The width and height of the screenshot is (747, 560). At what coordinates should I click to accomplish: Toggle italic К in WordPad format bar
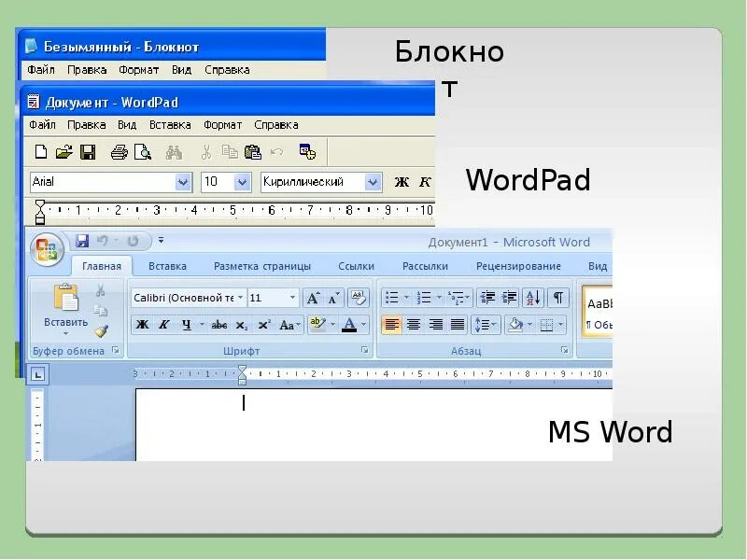425,182
